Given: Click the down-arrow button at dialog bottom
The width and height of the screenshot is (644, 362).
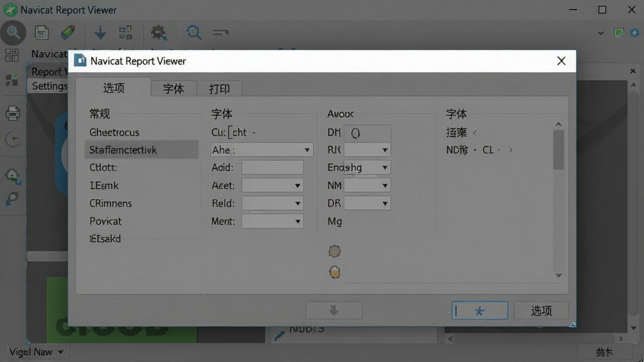Looking at the screenshot, I should (334, 310).
